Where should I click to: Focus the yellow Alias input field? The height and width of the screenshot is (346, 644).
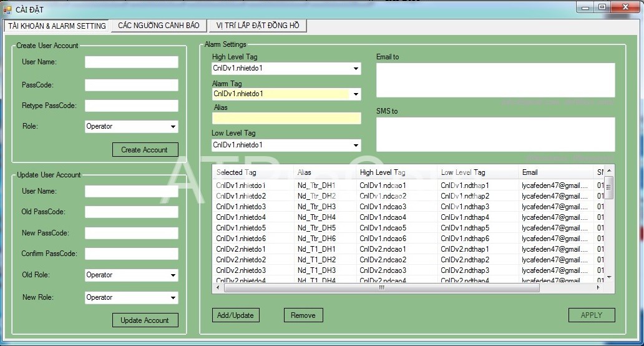286,119
